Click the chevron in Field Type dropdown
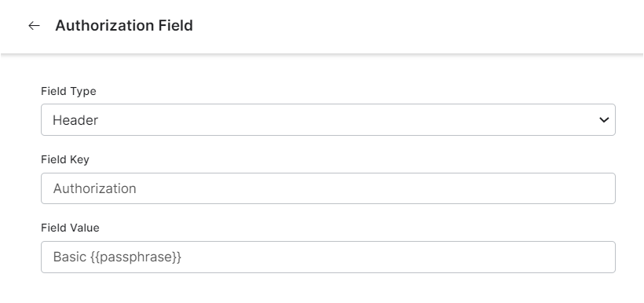This screenshot has height=303, width=644. point(604,120)
